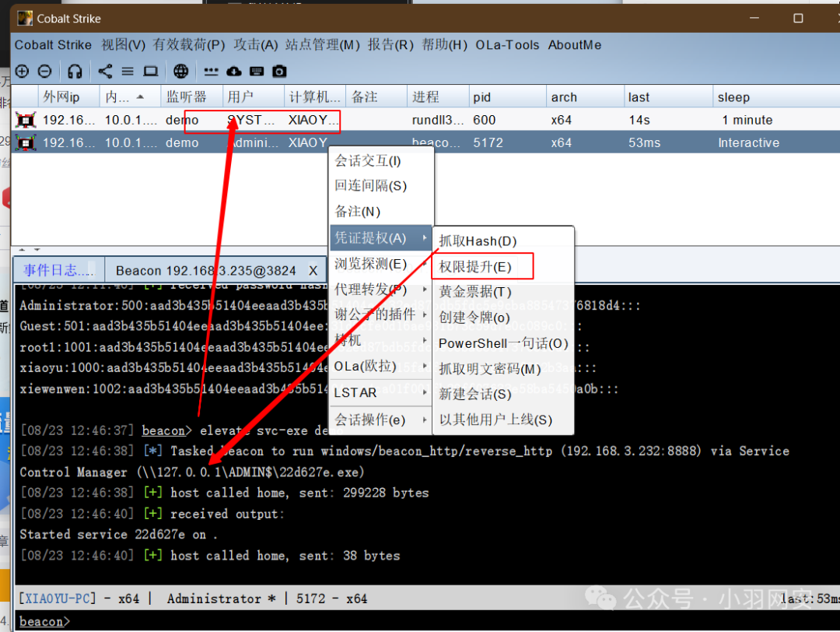Click the [XIAOYU-PC] status bar text

(x=58, y=599)
